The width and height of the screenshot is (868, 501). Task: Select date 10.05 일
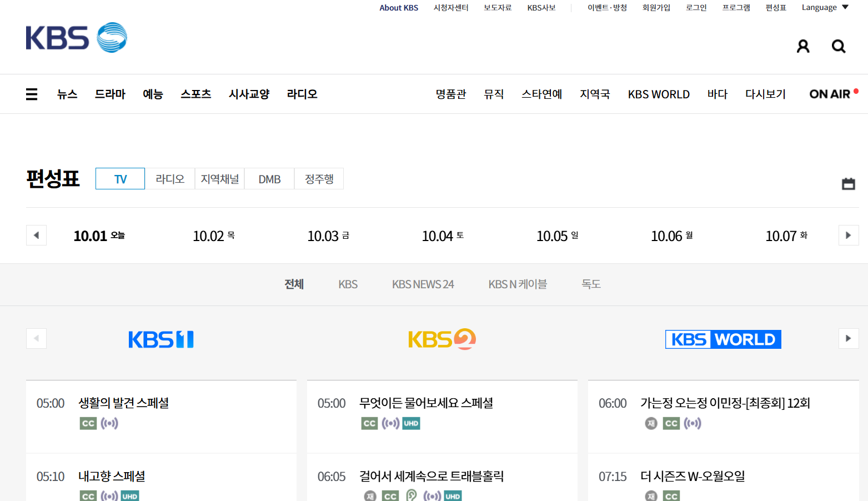[x=558, y=236]
